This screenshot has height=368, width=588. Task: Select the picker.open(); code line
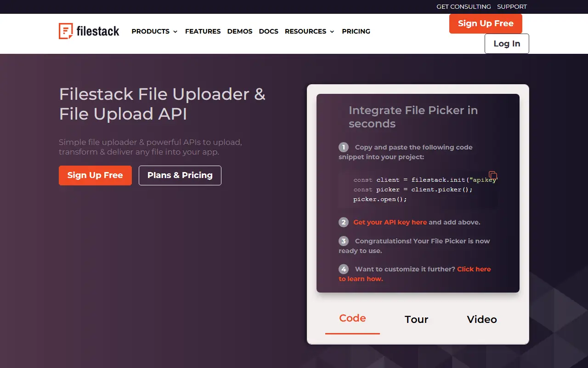pyautogui.click(x=380, y=199)
